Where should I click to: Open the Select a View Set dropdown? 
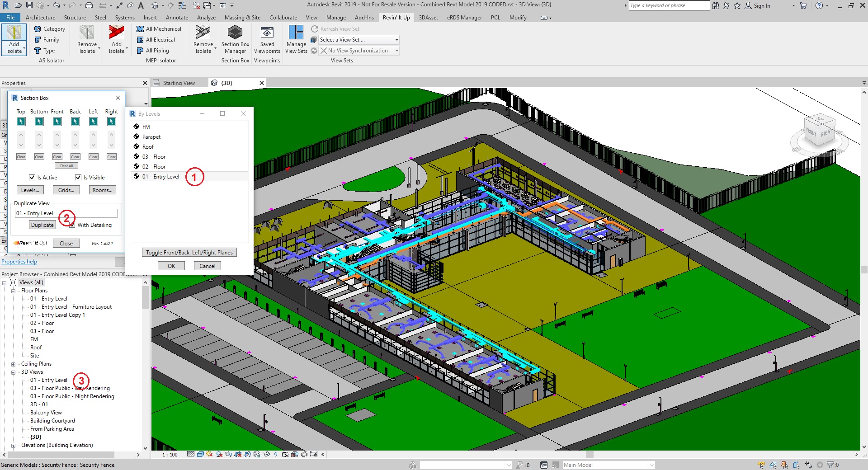pos(359,40)
